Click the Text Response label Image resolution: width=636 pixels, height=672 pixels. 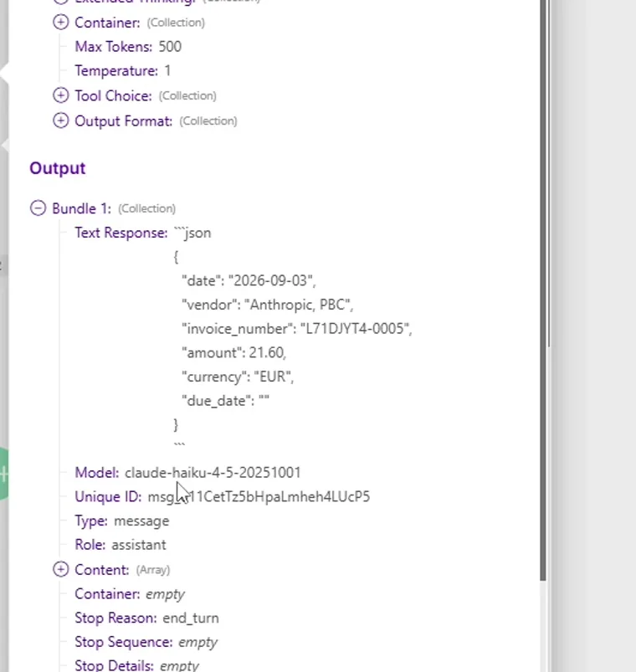point(121,233)
